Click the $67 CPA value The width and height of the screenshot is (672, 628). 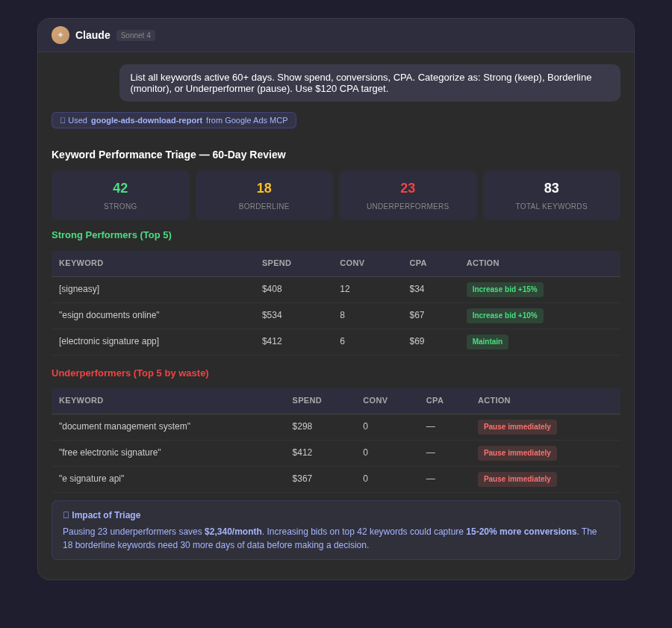417,315
